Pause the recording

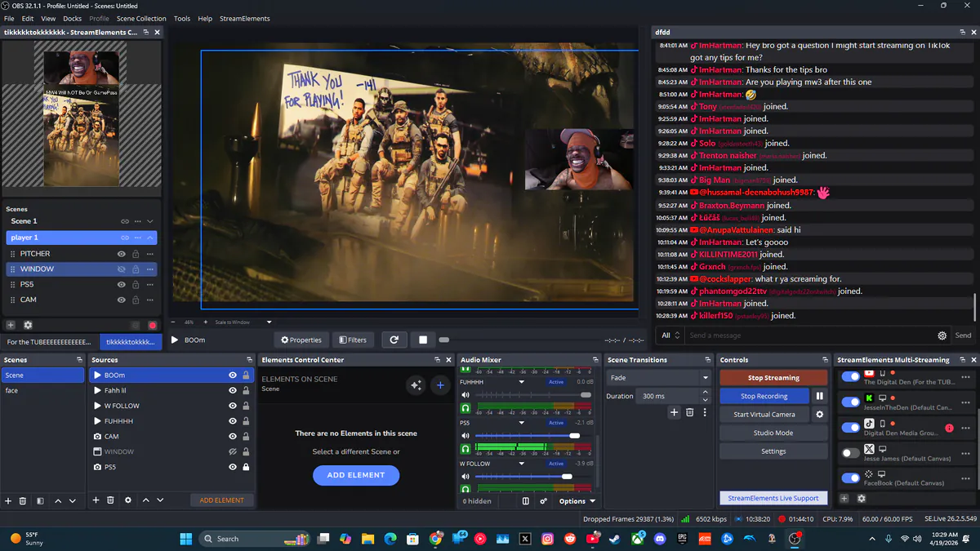(819, 396)
